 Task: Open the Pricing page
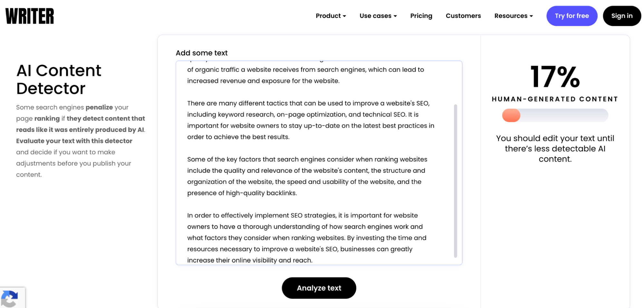click(x=421, y=16)
